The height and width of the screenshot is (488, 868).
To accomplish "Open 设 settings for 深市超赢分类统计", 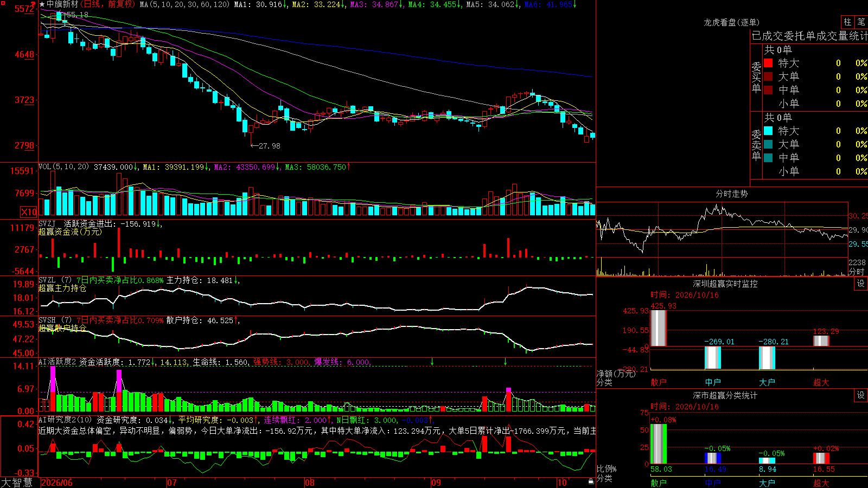I will coord(861,395).
